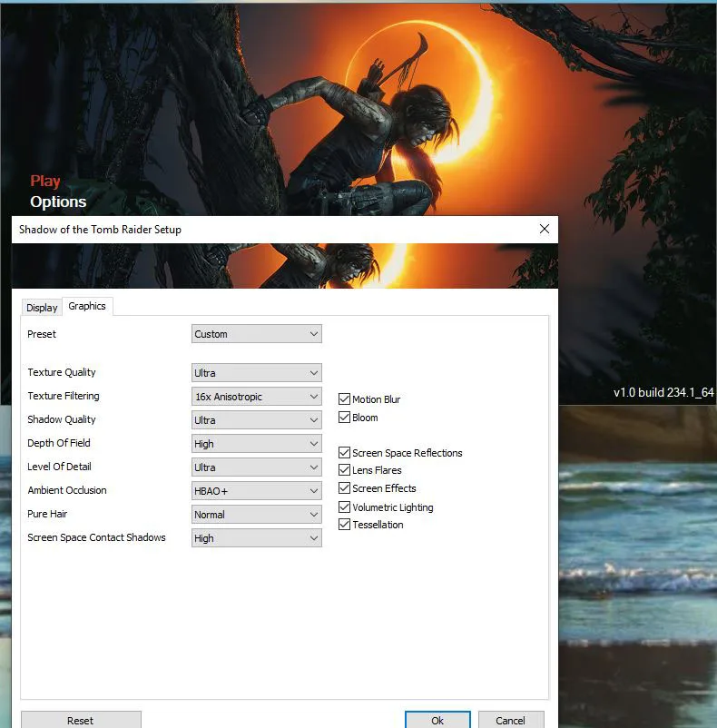717x728 pixels.
Task: Uncheck the Lens Flares option
Action: (344, 470)
